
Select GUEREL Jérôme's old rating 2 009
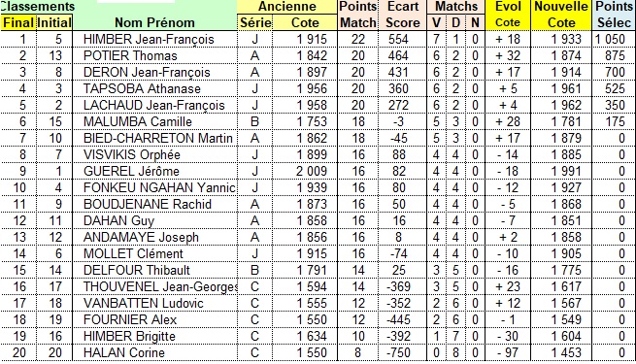click(305, 171)
